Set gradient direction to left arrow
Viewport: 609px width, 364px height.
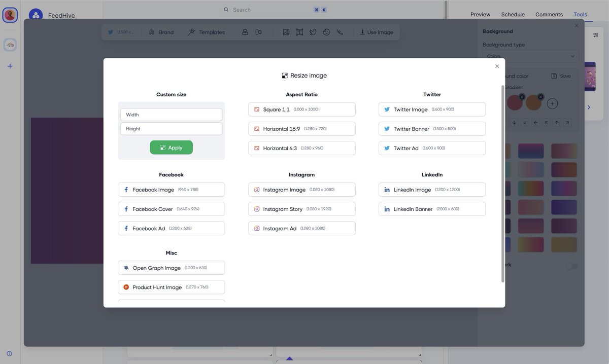coord(535,123)
